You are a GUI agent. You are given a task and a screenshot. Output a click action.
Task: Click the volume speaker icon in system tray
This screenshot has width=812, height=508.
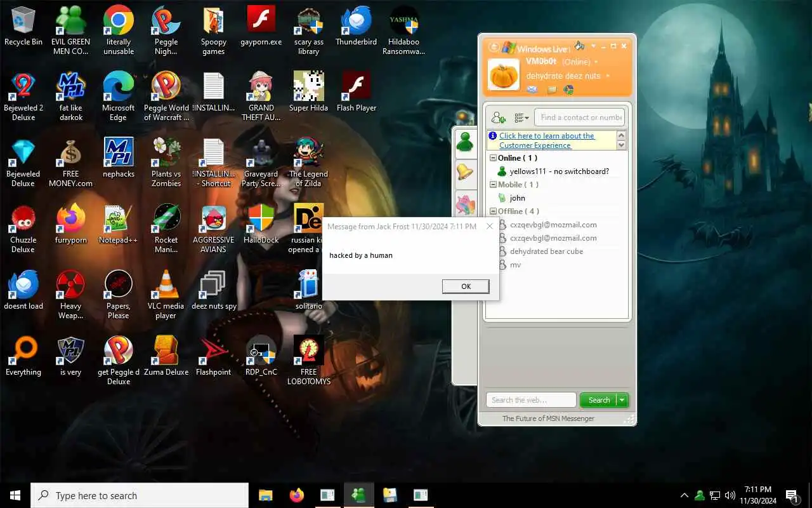[x=730, y=495]
